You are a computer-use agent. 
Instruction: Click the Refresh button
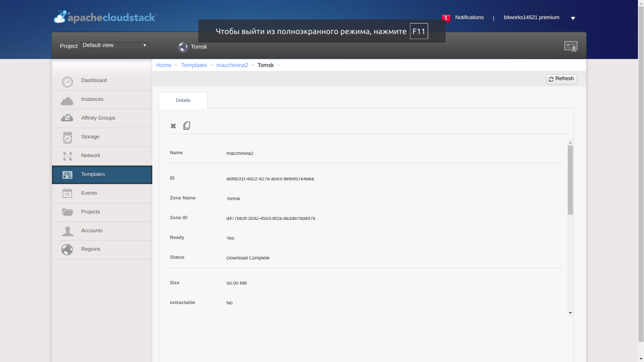561,79
